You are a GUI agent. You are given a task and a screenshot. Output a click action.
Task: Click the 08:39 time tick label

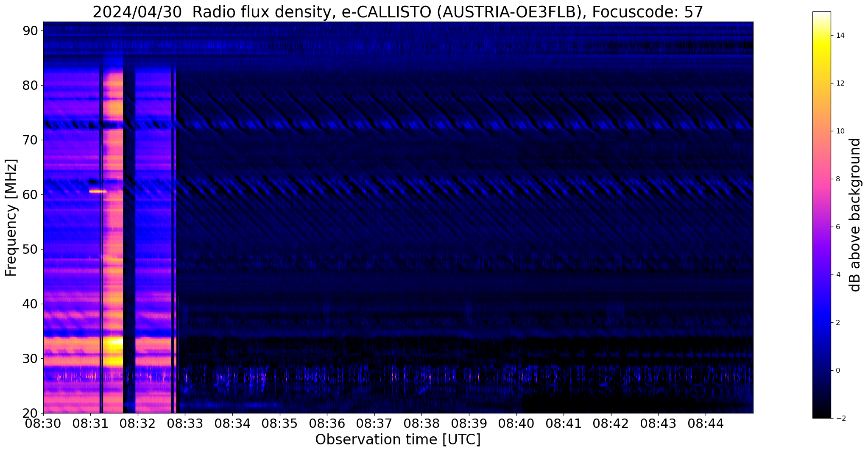469,423
